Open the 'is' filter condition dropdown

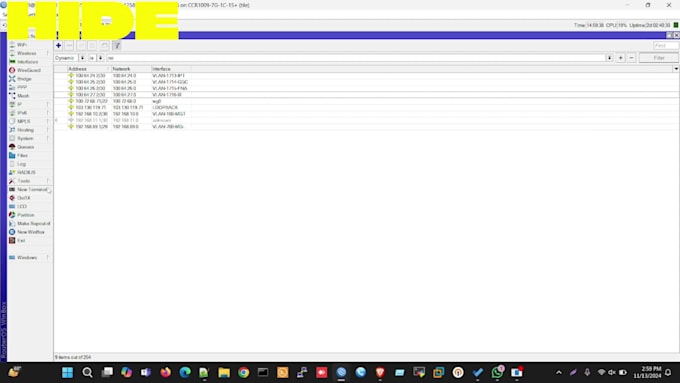pos(101,58)
